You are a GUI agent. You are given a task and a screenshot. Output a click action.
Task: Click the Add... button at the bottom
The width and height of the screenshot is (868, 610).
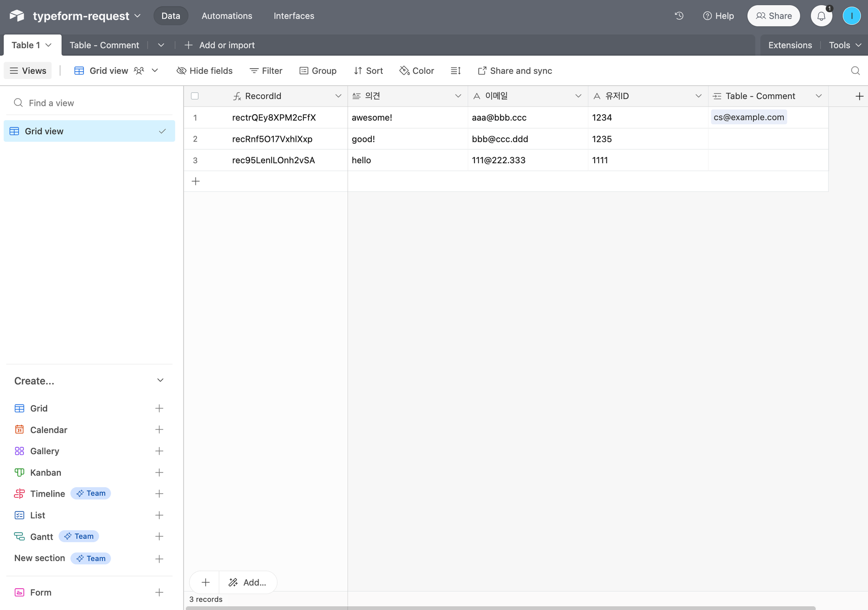pos(248,583)
